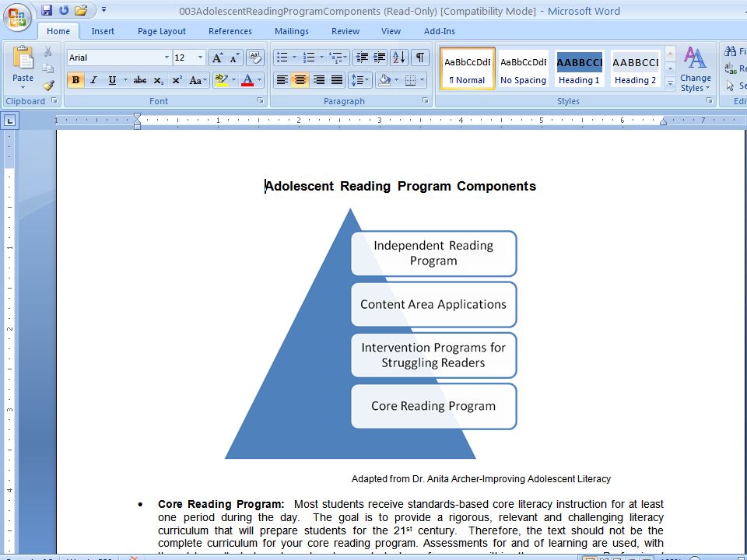747x560 pixels.
Task: Insert a bulleted list
Action: click(282, 58)
